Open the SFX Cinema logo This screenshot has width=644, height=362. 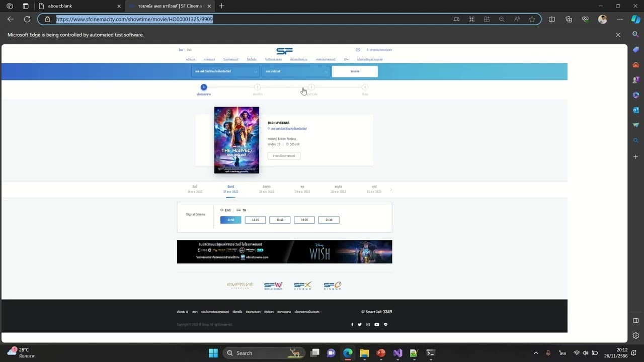[303, 286]
